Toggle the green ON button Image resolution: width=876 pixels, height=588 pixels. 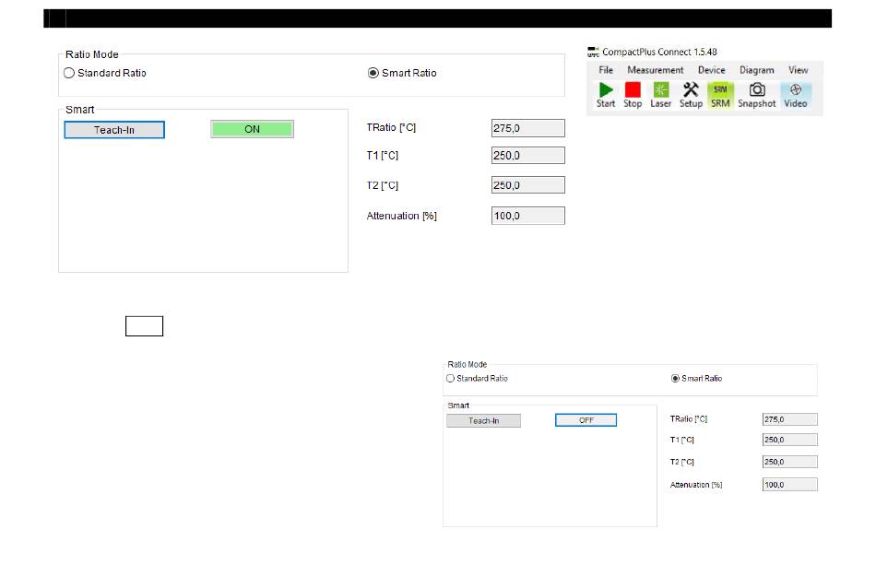[252, 129]
